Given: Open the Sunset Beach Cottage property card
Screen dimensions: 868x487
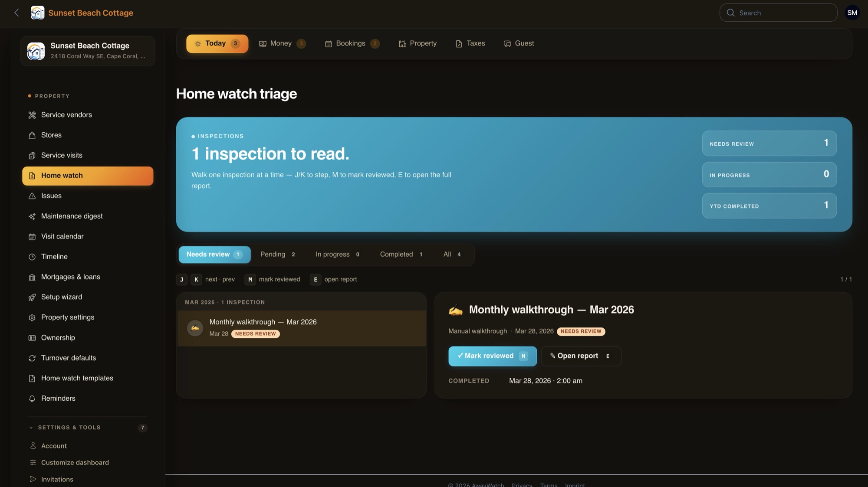Looking at the screenshot, I should pos(88,51).
